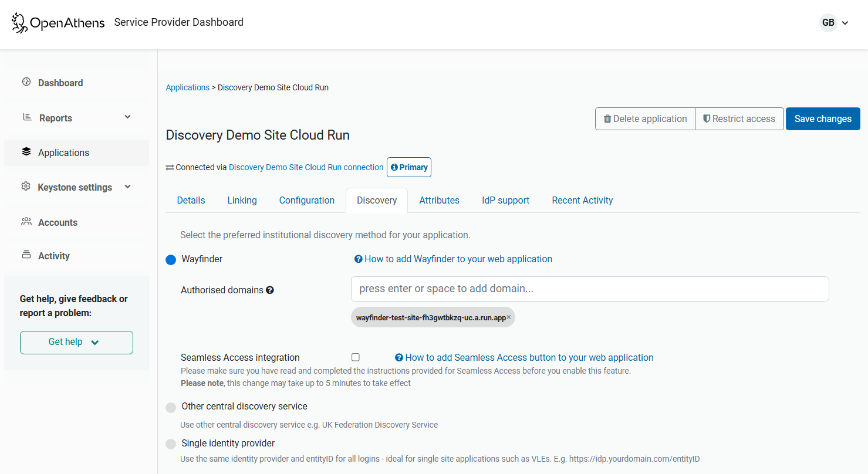The height and width of the screenshot is (474, 868).
Task: Expand the Get help dropdown
Action: [76, 341]
